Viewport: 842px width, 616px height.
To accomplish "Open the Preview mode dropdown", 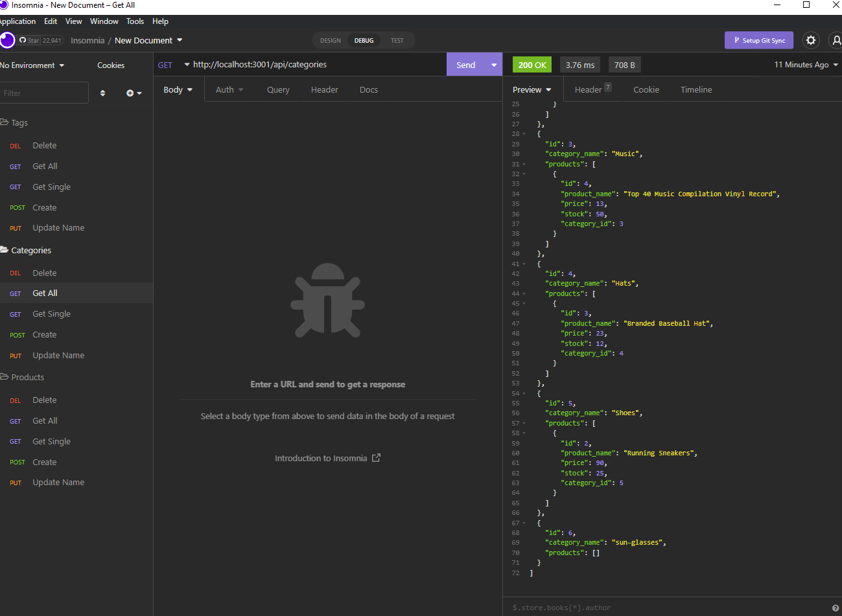I will tap(532, 90).
